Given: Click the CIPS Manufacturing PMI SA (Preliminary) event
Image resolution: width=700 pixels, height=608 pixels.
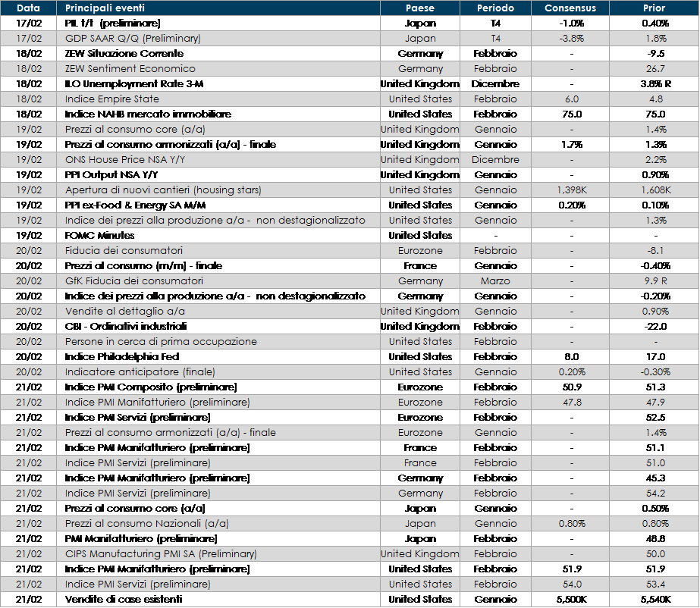Looking at the screenshot, I should (x=161, y=553).
